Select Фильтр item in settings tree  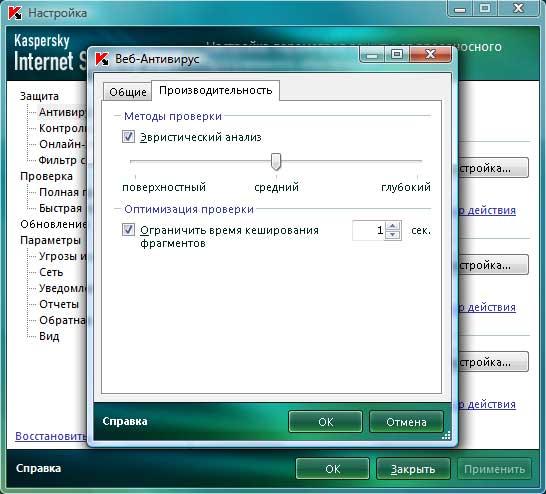pyautogui.click(x=63, y=160)
